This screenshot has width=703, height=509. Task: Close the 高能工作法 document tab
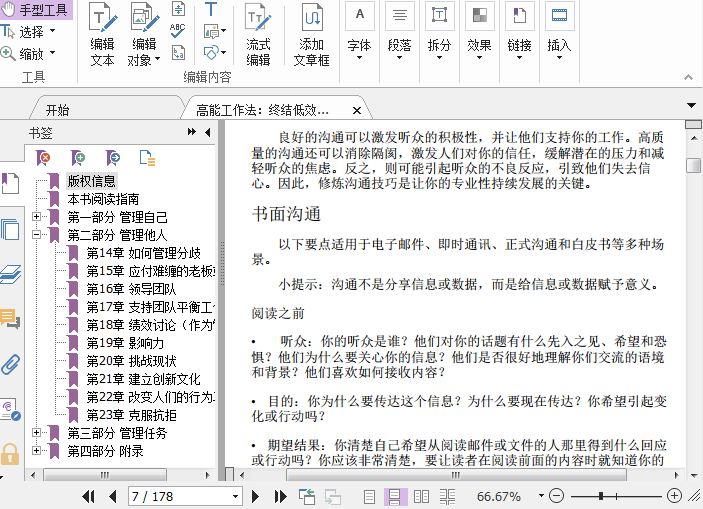coord(357,110)
